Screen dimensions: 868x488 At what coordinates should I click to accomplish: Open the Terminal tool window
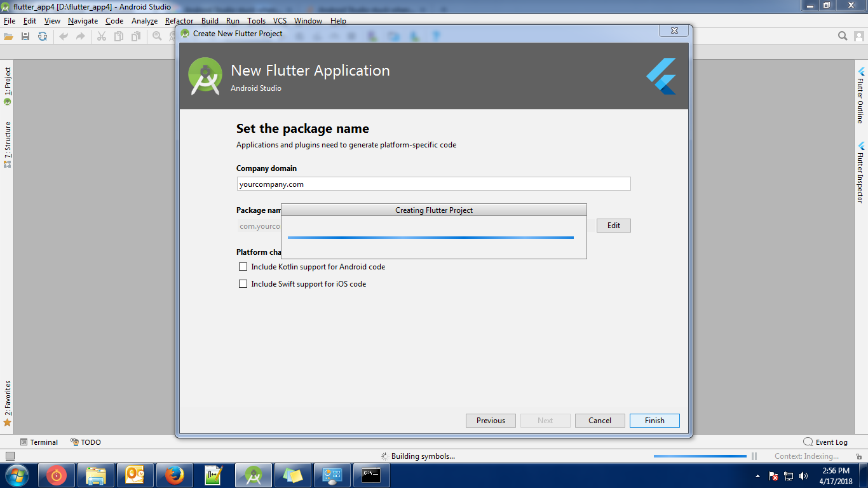39,442
